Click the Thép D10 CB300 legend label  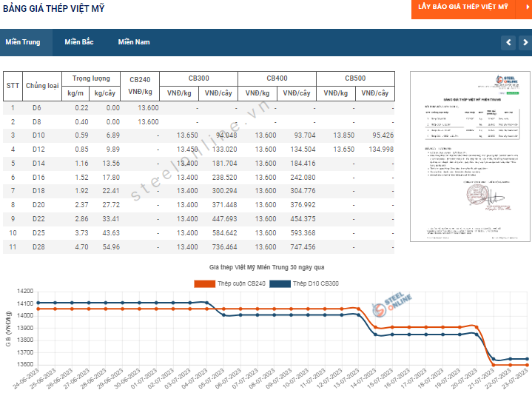[315, 283]
